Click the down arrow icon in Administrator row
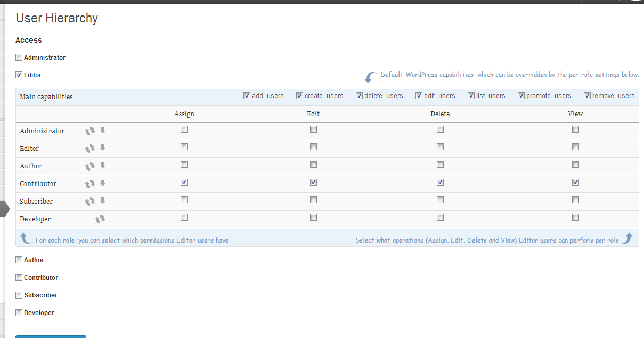 (103, 130)
